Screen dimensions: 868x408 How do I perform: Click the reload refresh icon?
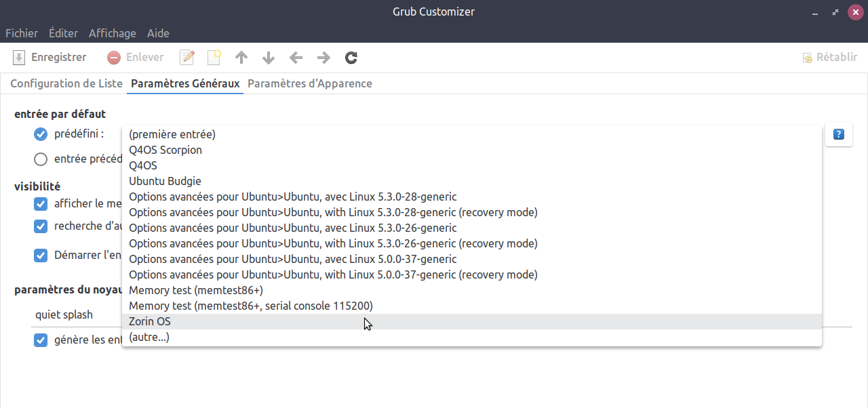pos(351,58)
